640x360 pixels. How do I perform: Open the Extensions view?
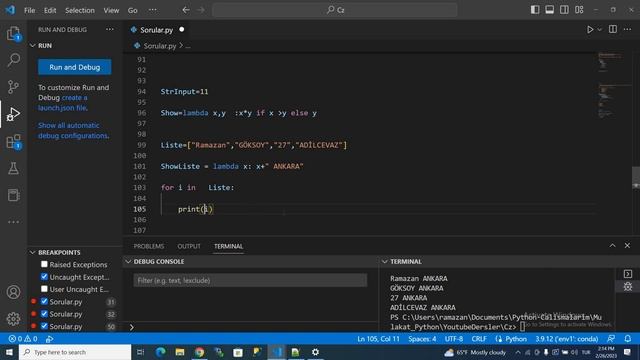point(13,142)
